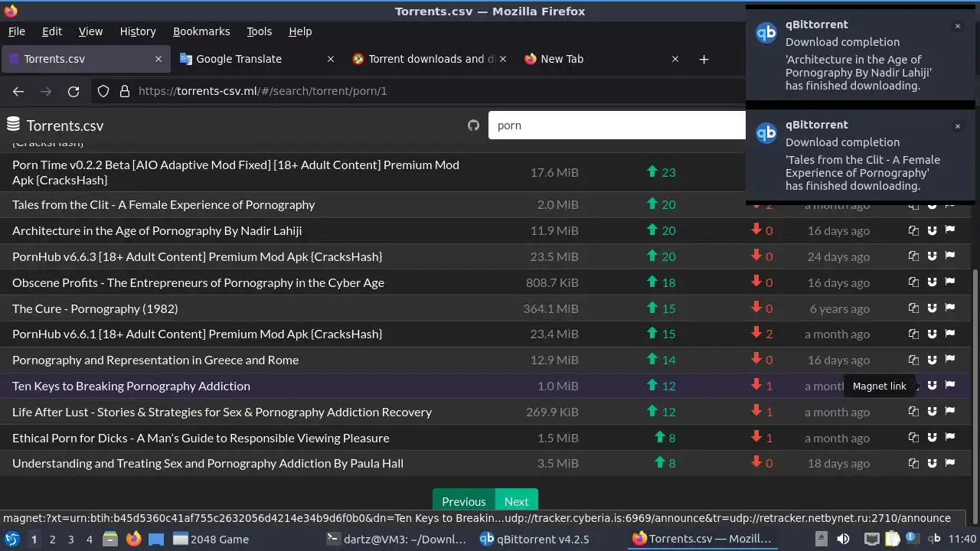Open a new tab with plus button
The width and height of the screenshot is (980, 551).
[x=704, y=59]
